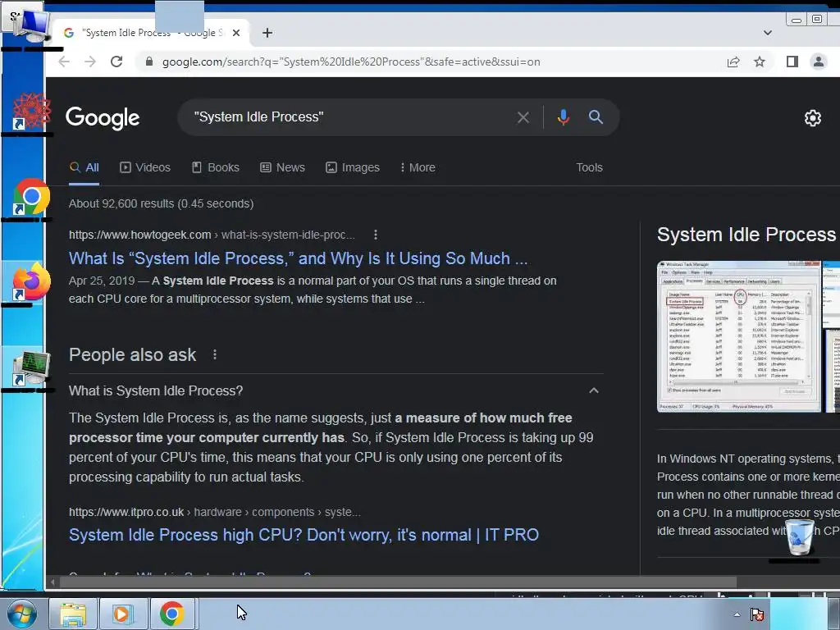Open tab search dropdown chevron
The image size is (840, 630).
point(768,33)
